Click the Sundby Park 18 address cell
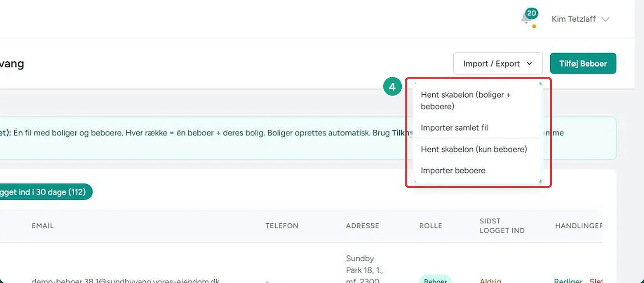 click(x=364, y=269)
